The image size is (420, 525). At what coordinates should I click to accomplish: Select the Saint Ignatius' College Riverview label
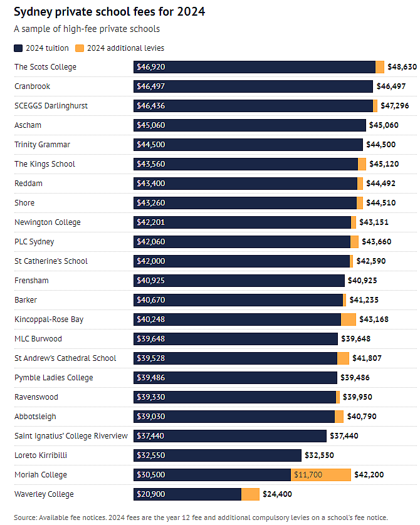point(71,436)
